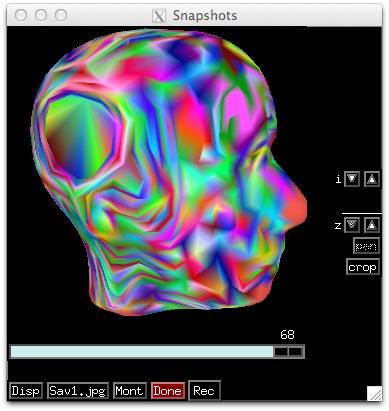Image resolution: width=389 pixels, height=411 pixels.
Task: Click the Snapshots window title text
Action: click(205, 16)
